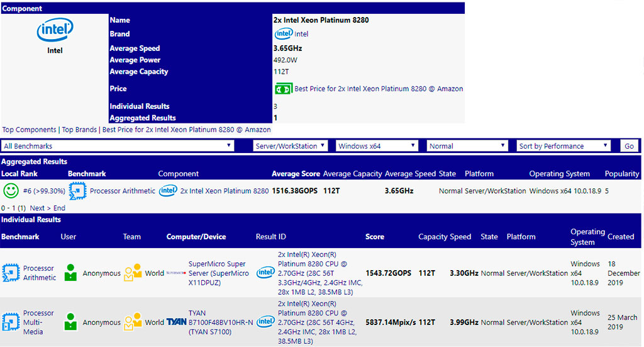Click 1543.72GOPS score value
The image size is (644, 347).
tap(388, 273)
